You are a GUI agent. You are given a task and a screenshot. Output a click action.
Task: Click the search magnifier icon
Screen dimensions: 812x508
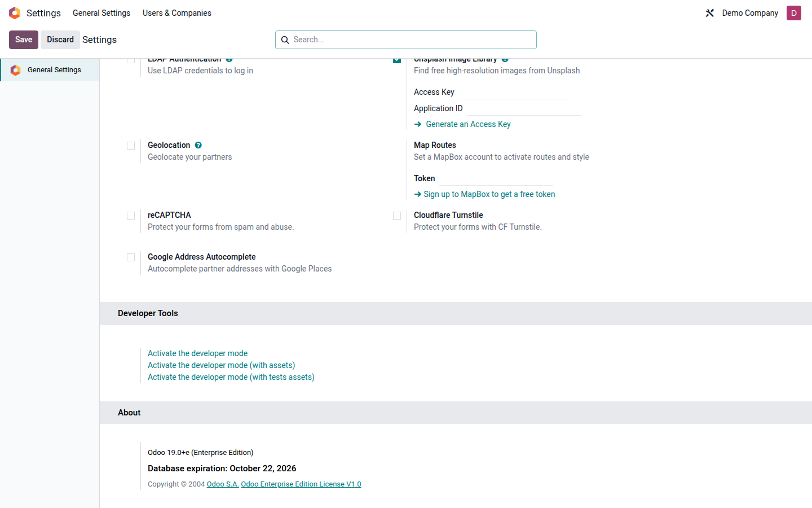[285, 40]
